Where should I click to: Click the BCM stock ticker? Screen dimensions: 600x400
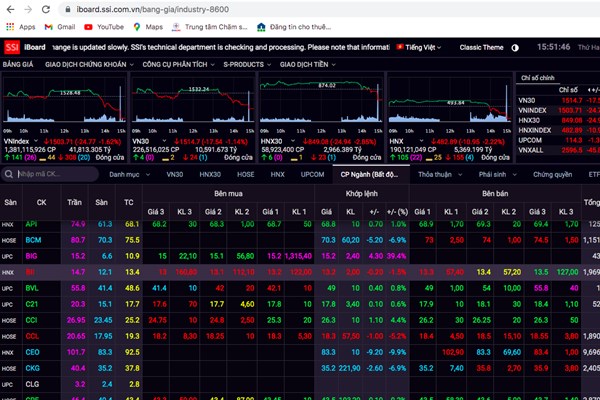point(33,240)
